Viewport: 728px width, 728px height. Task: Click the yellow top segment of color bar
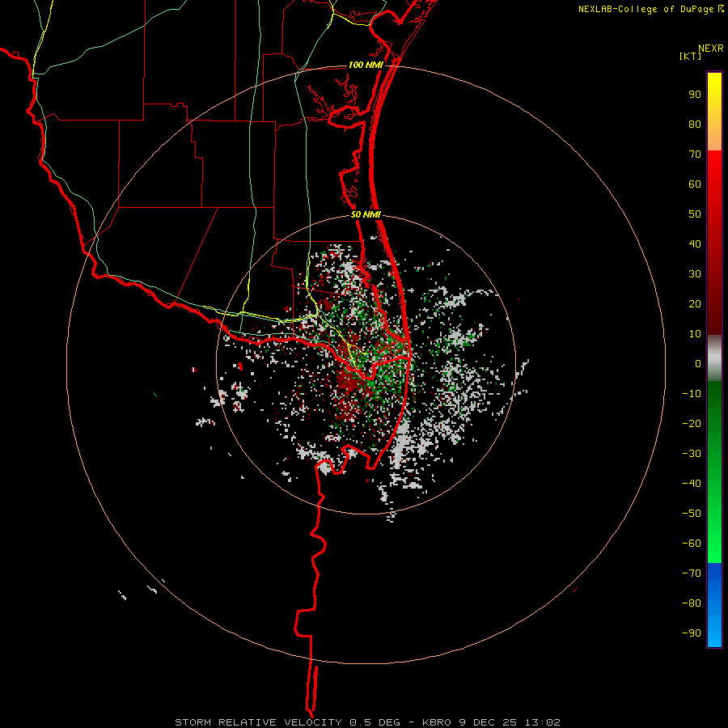714,112
